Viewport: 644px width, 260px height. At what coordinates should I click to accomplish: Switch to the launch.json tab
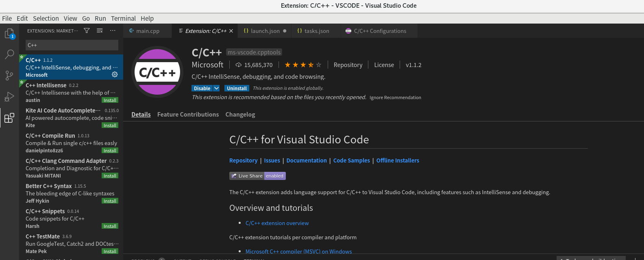coord(265,31)
